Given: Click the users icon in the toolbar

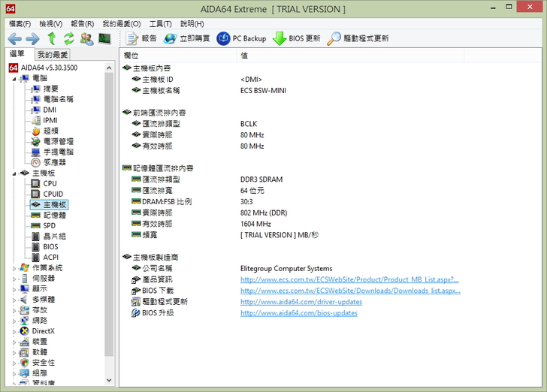Looking at the screenshot, I should [86, 38].
